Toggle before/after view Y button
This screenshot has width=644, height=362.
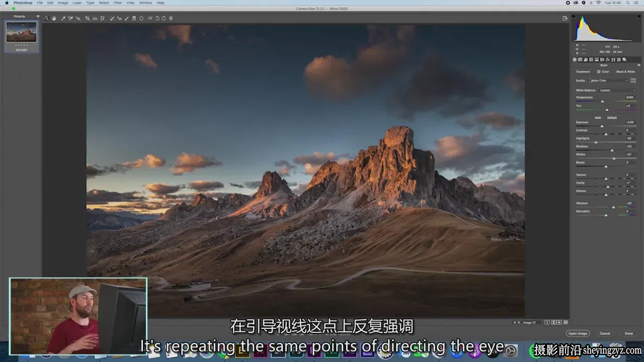[547, 322]
